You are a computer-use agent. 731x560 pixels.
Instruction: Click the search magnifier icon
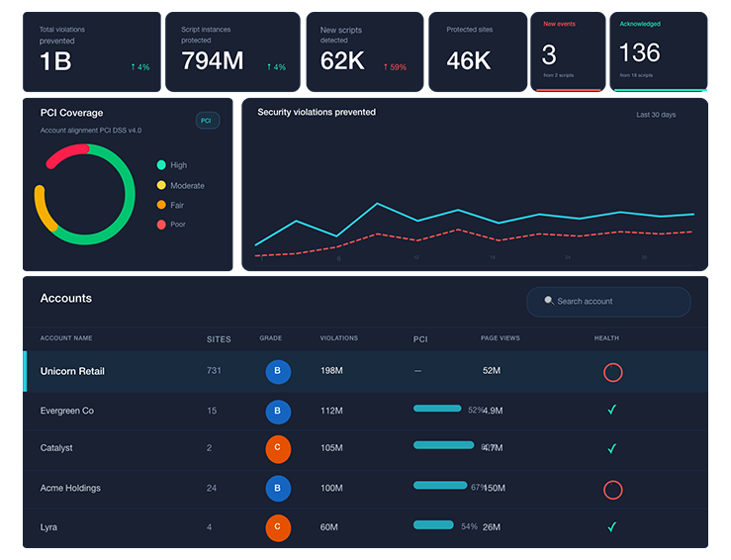(x=549, y=301)
